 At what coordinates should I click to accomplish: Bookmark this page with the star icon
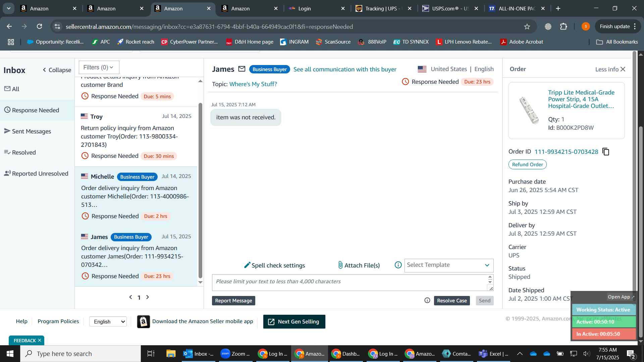(527, 26)
